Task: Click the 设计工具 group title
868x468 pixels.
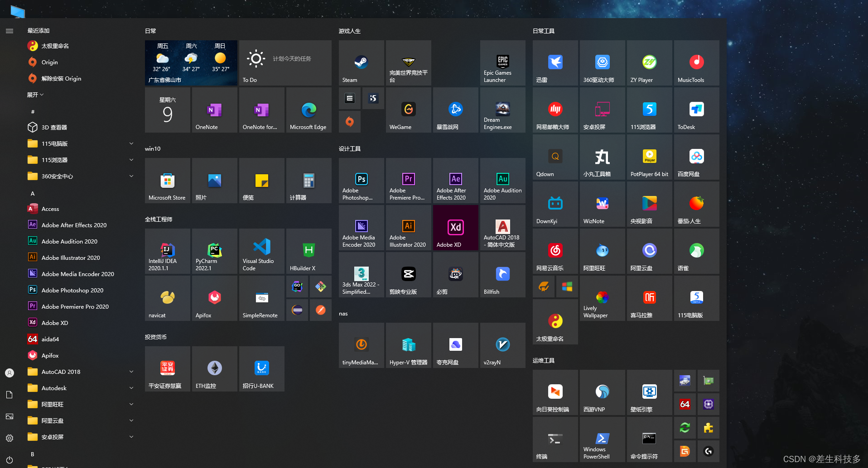Action: point(349,148)
